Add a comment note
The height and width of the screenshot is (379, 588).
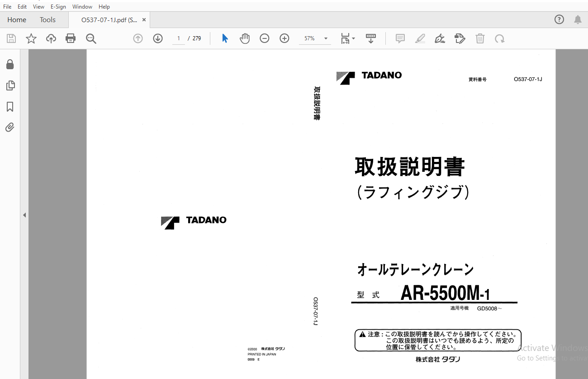[400, 38]
